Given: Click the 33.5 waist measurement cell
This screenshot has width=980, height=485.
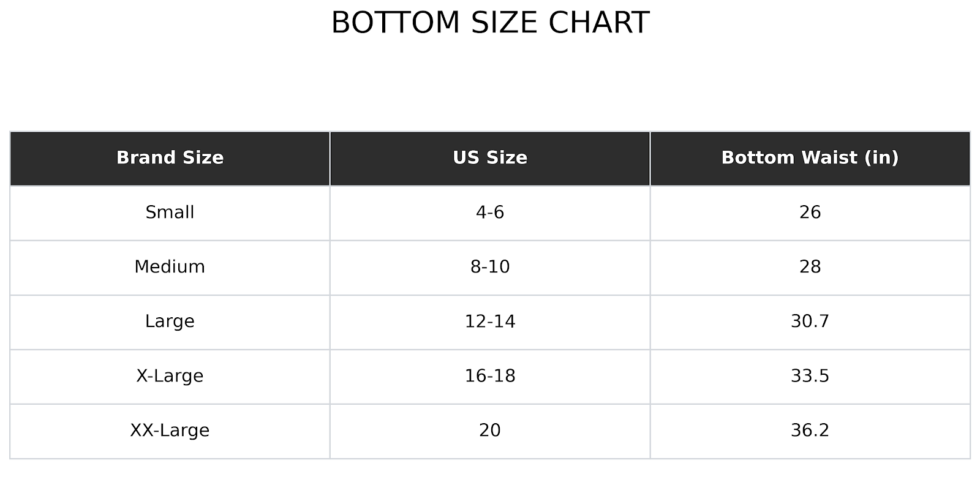Looking at the screenshot, I should point(810,376).
